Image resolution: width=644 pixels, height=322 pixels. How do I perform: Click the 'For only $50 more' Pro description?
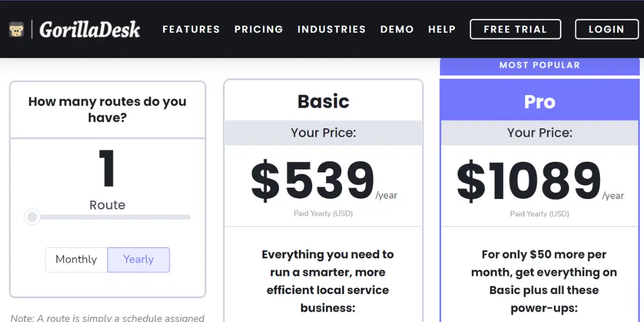click(544, 281)
